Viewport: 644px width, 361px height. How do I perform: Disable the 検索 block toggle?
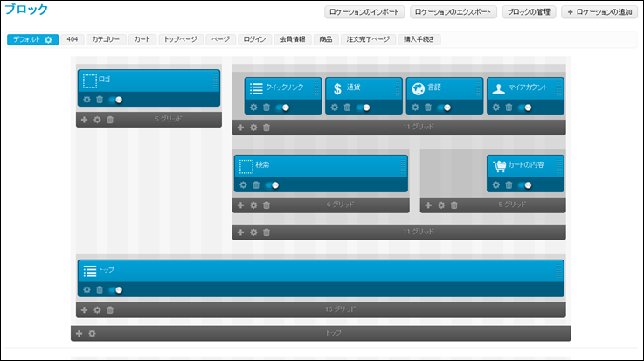click(x=272, y=185)
